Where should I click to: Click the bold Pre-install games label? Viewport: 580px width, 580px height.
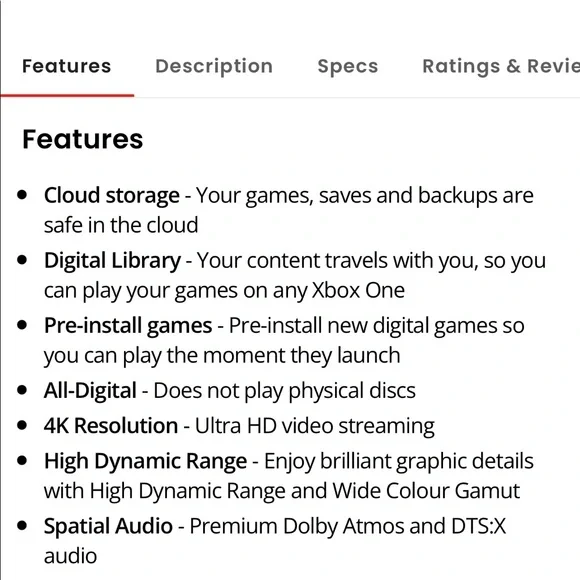128,326
